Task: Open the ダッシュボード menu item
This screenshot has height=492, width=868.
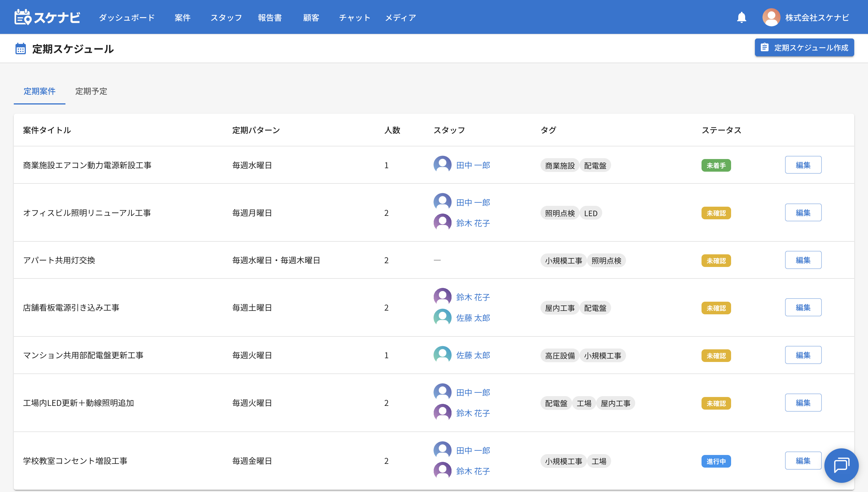Action: 127,18
